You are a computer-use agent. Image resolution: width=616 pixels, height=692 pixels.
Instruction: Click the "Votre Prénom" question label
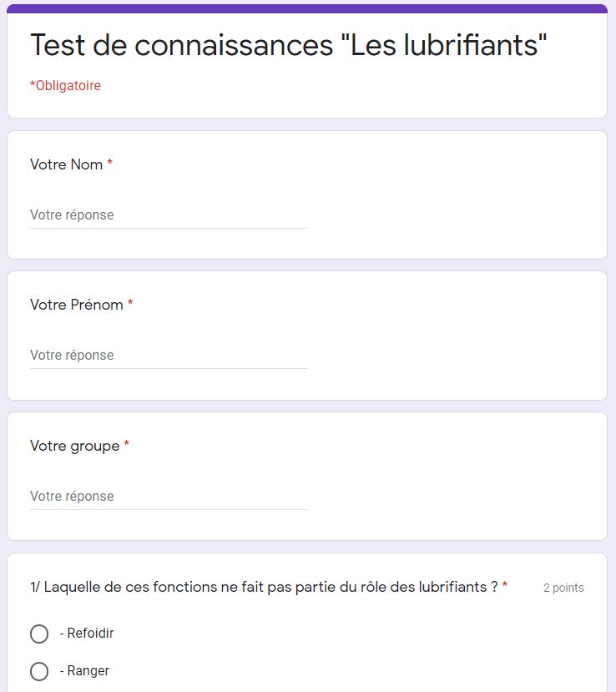coord(76,305)
